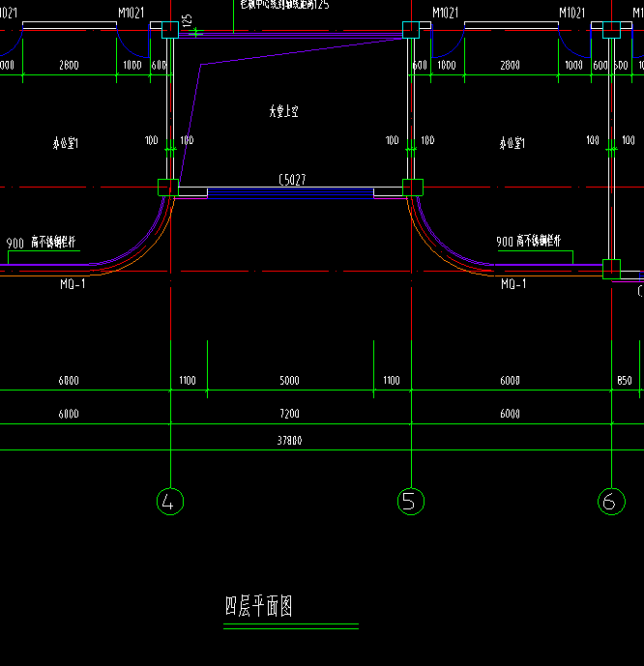Click the room label 大堂上空
Screen dimensions: 644x666
coord(283,111)
